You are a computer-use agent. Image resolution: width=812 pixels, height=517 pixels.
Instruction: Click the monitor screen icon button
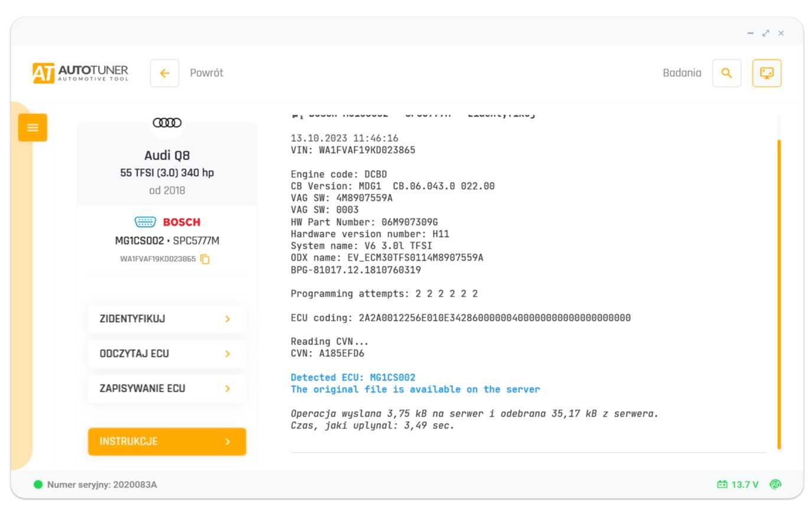pos(767,73)
